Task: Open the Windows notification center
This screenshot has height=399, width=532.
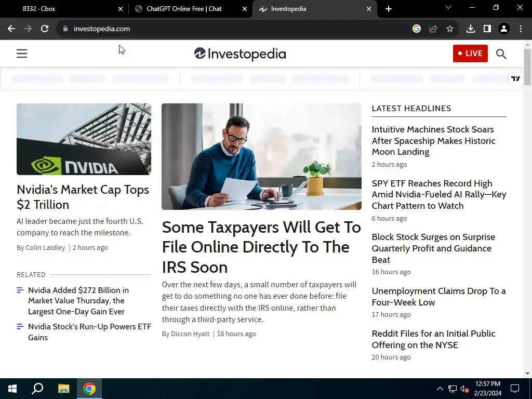Action: tap(515, 389)
